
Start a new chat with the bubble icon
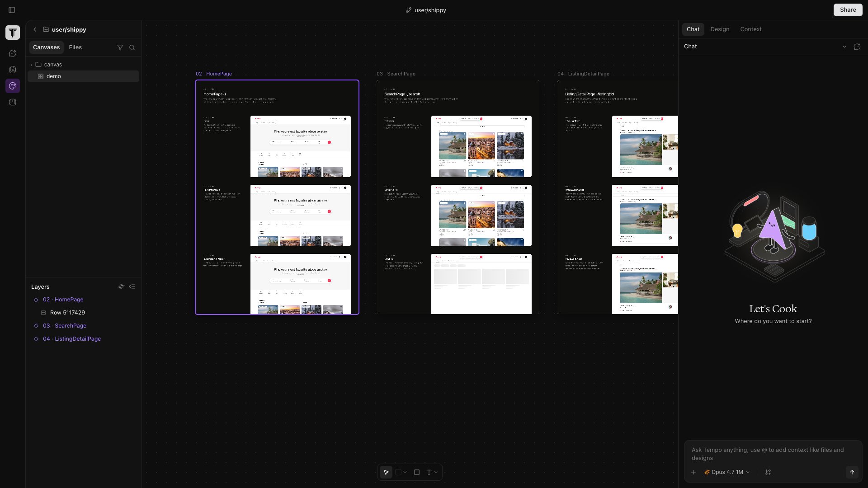(857, 47)
